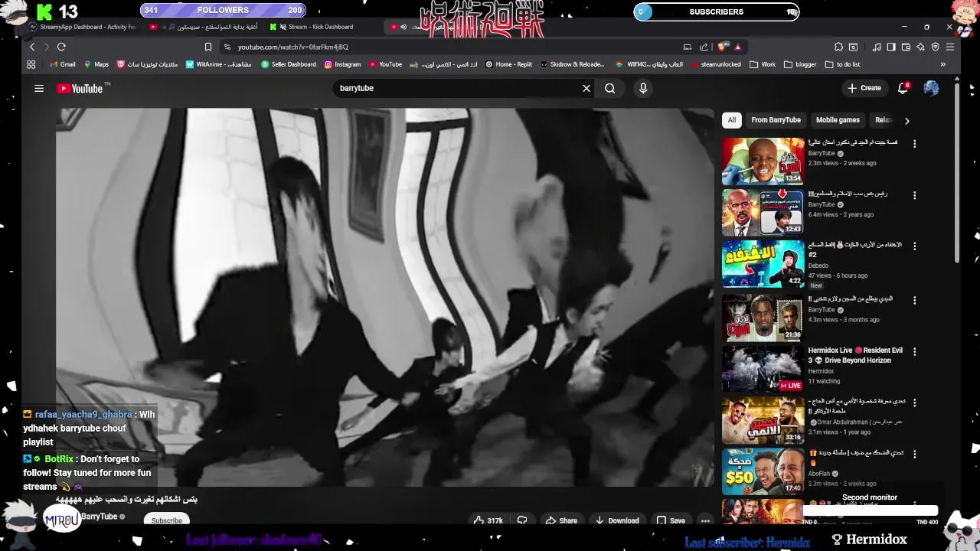
Task: Click the FOLLOWERS goal progress bar
Action: tap(223, 10)
